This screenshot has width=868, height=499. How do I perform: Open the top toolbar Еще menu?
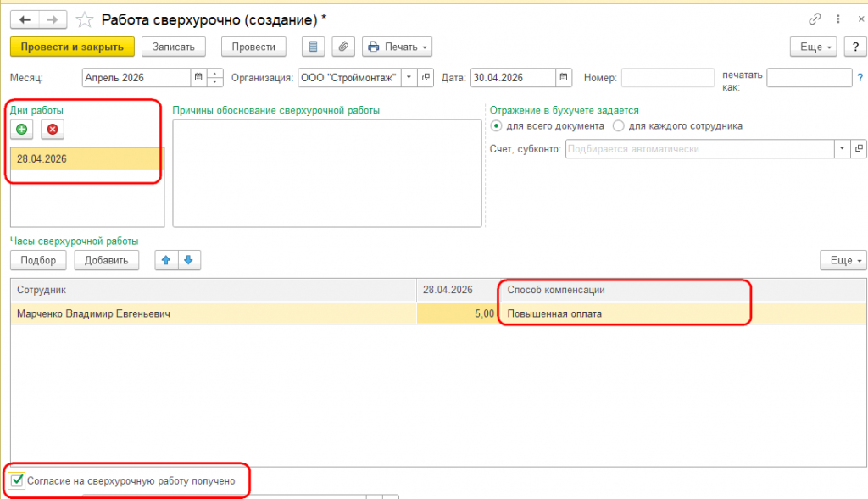(x=813, y=47)
